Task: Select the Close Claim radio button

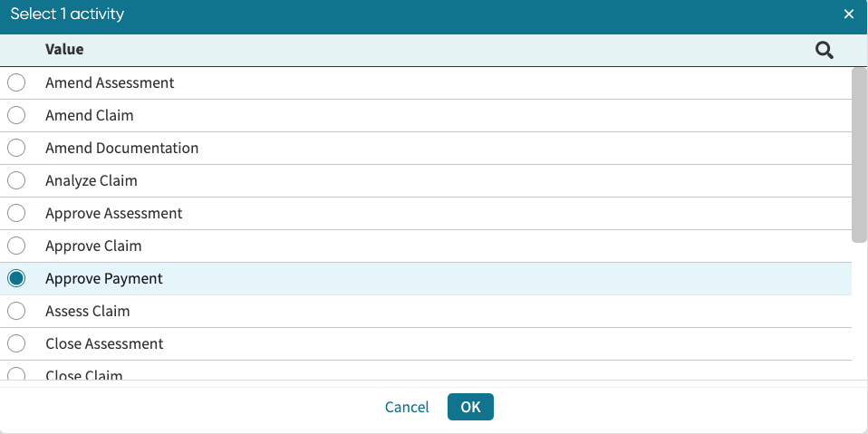Action: [x=16, y=374]
